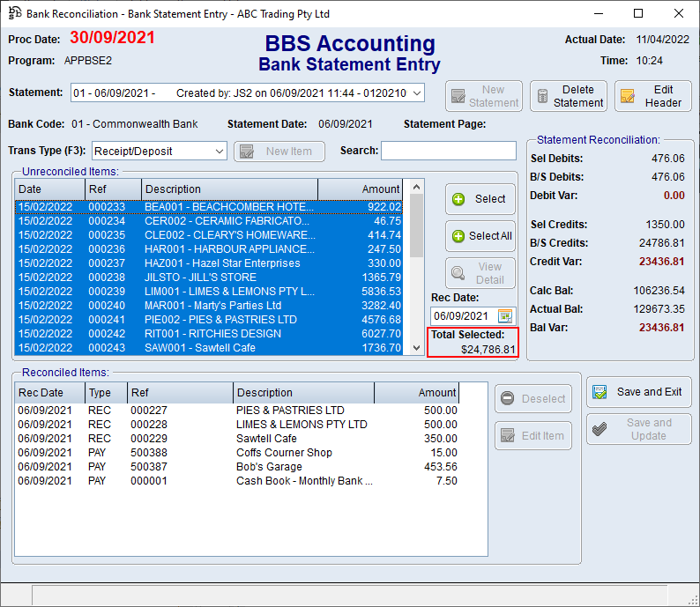Click the Edit Header note icon

[x=628, y=96]
